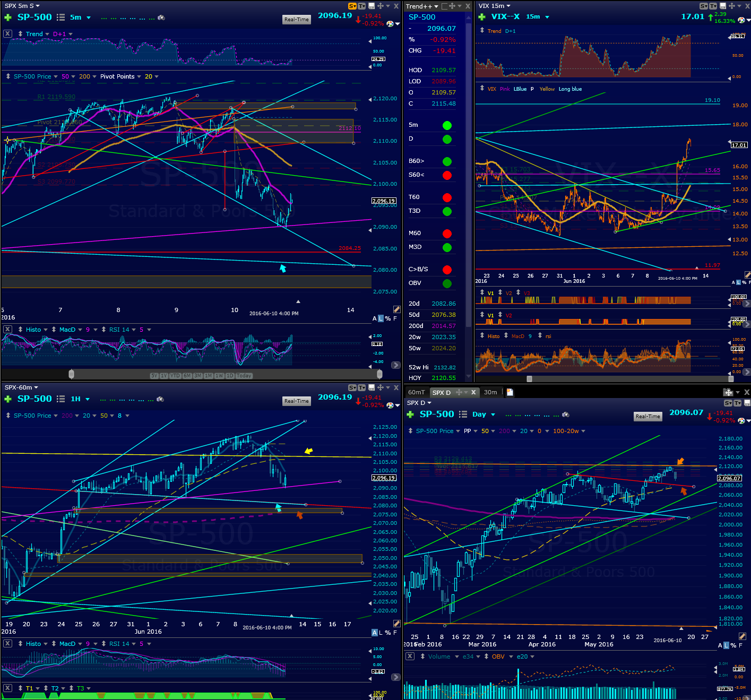
Task: Add symbol with green plus in VIX 15m chart
Action: [x=482, y=17]
